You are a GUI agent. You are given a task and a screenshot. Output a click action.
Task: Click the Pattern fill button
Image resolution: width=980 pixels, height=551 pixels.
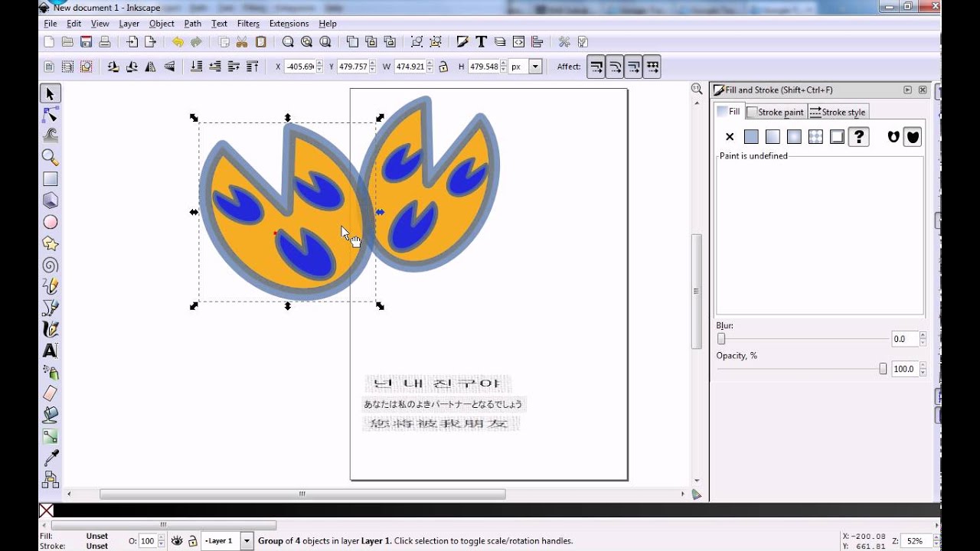(x=815, y=137)
